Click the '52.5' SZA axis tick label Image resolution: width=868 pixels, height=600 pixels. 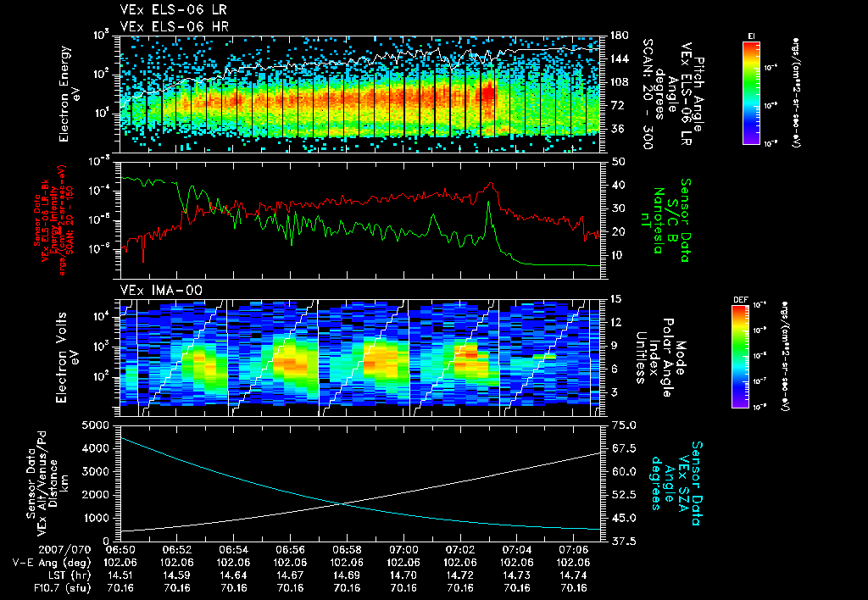(x=623, y=495)
